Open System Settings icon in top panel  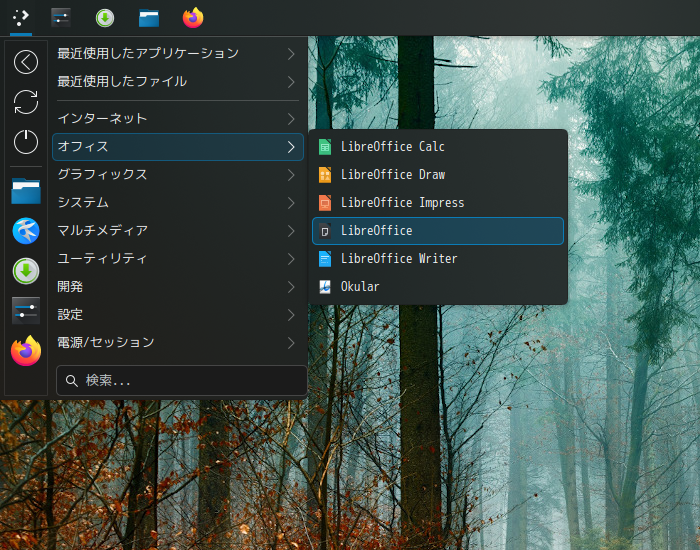point(61,18)
